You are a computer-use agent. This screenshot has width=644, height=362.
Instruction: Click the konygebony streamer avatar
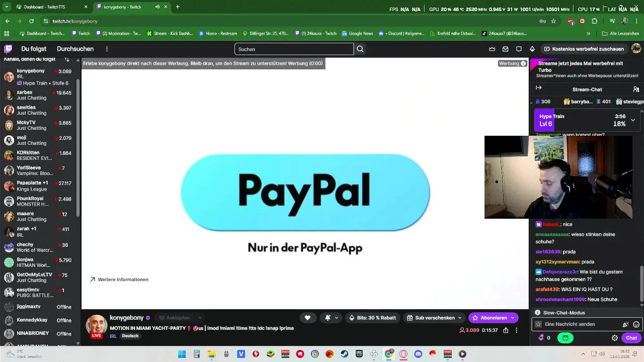[x=96, y=325]
